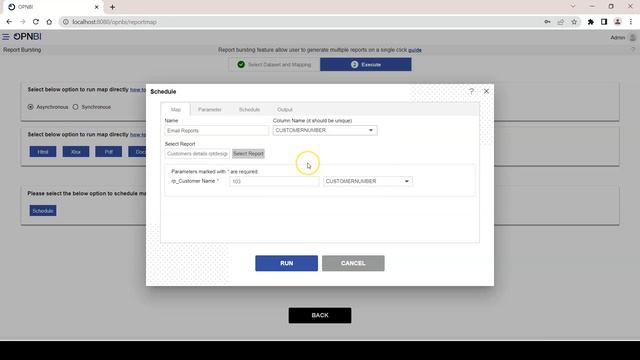The height and width of the screenshot is (360, 640).
Task: Click the Report Bursting heading
Action: click(22, 50)
